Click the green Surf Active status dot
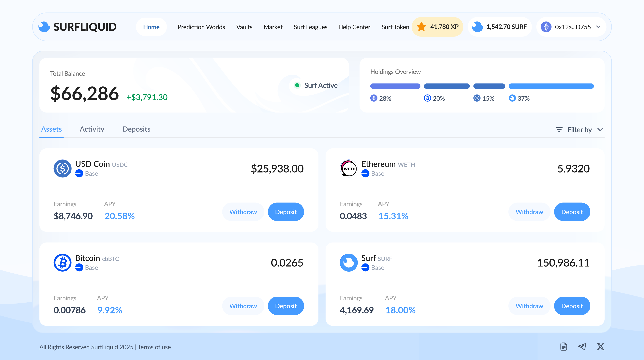This screenshot has width=644, height=360. (x=297, y=85)
